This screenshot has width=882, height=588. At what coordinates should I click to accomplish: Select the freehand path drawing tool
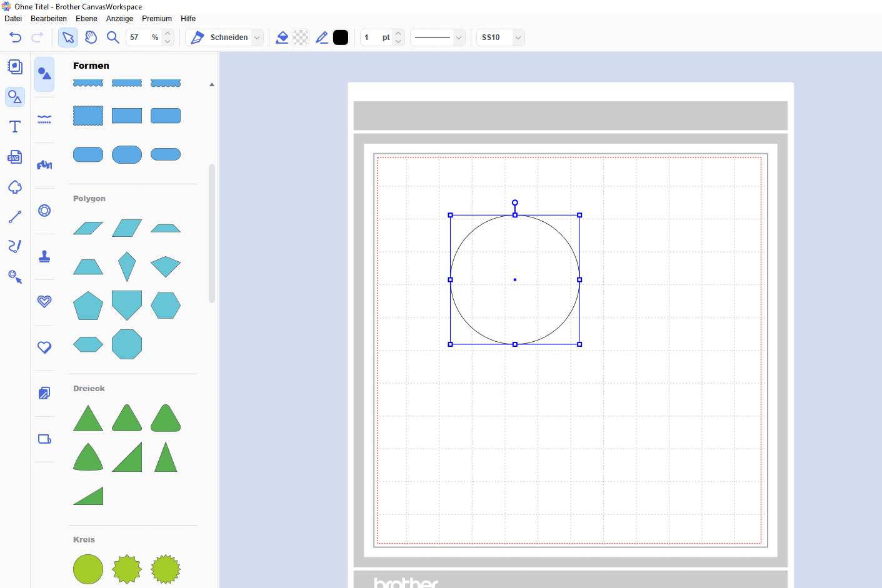point(15,246)
